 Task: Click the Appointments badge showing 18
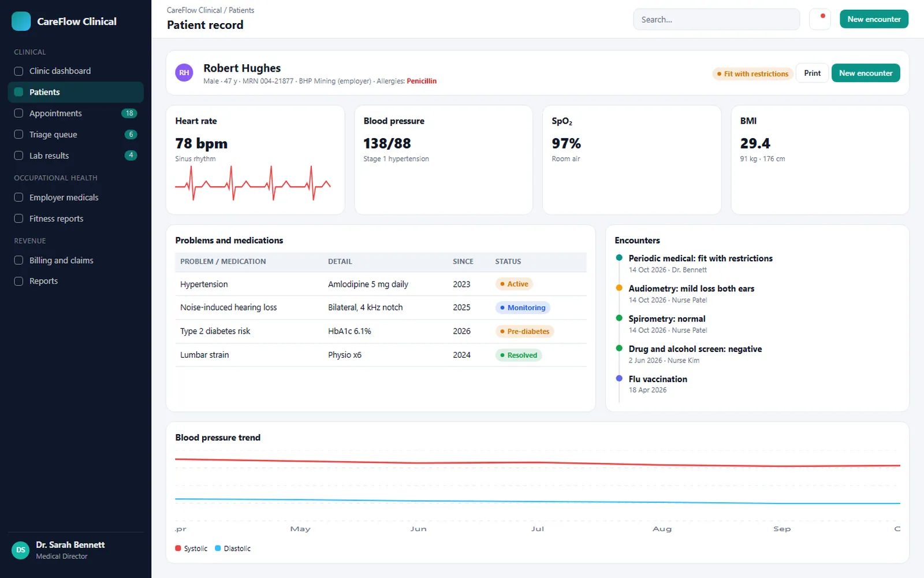[129, 113]
